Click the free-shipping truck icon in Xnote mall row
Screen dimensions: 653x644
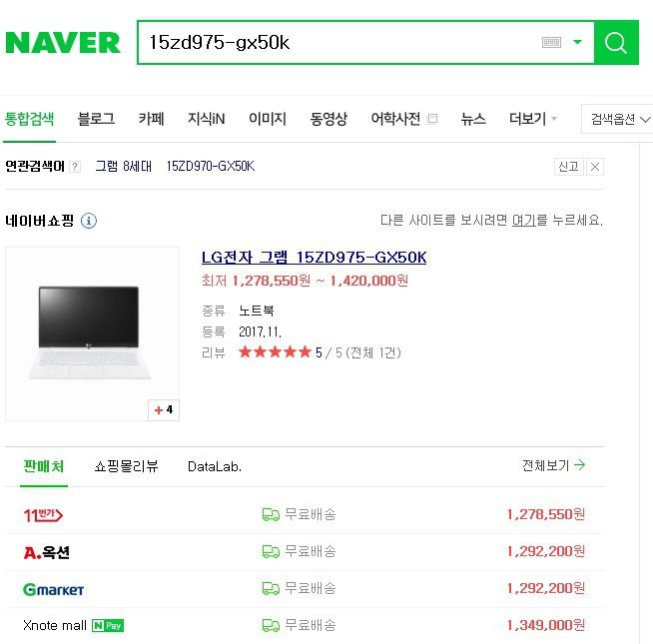point(271,625)
